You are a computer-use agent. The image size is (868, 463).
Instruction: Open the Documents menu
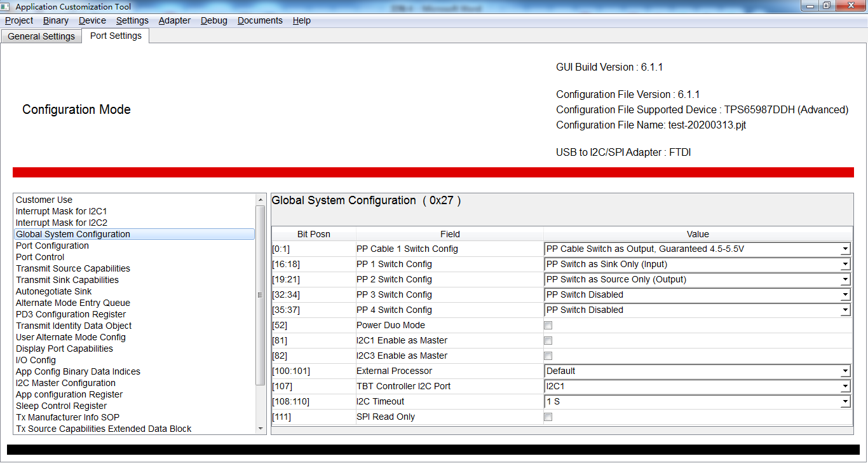coord(260,20)
